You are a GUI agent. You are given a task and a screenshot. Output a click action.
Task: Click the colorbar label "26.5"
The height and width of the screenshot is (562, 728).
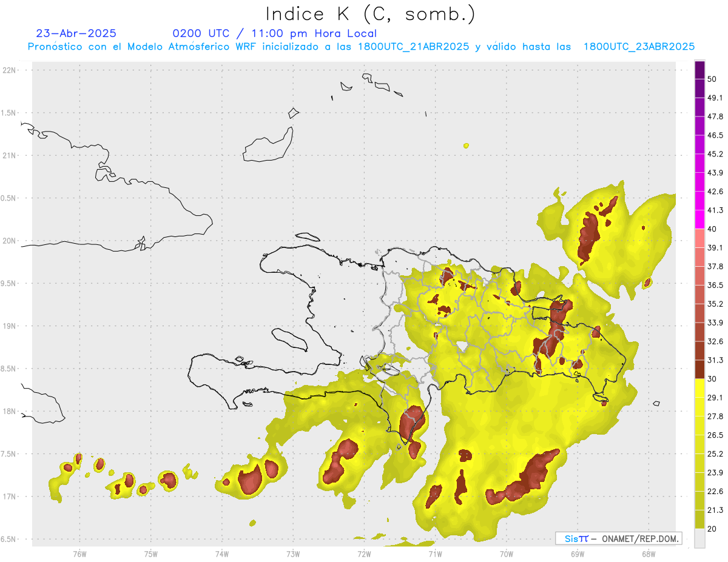pos(715,435)
